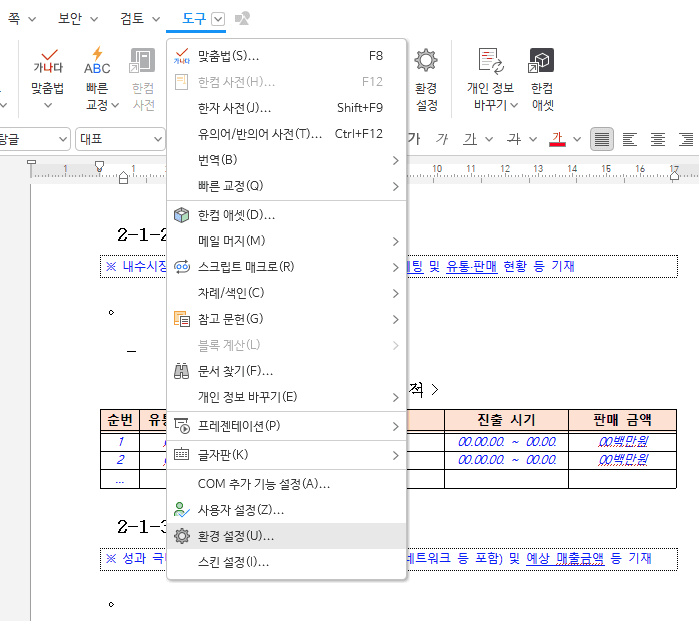Image resolution: width=699 pixels, height=621 pixels.
Task: Click the 진출 시기 table header cell
Action: pyautogui.click(x=506, y=419)
